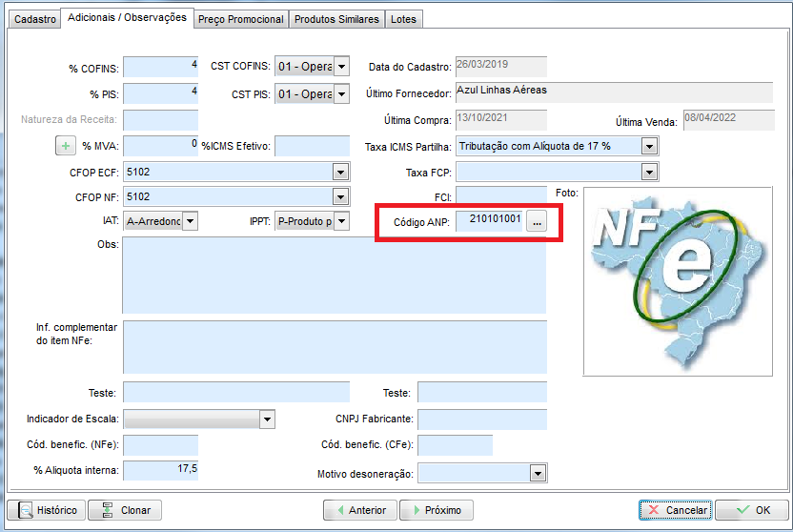This screenshot has height=532, width=793.
Task: Confirm the form with OK button
Action: (x=752, y=510)
